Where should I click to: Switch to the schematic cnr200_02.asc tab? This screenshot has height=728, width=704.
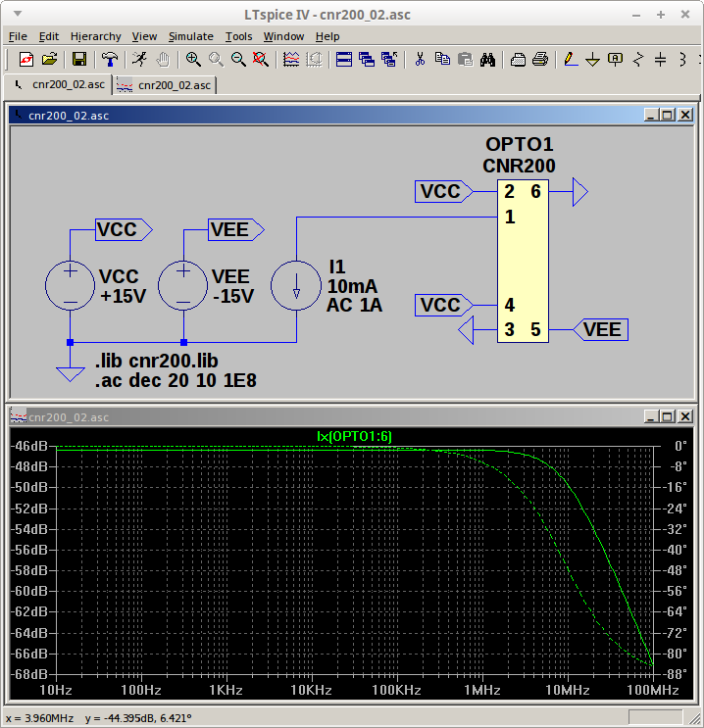[x=59, y=84]
